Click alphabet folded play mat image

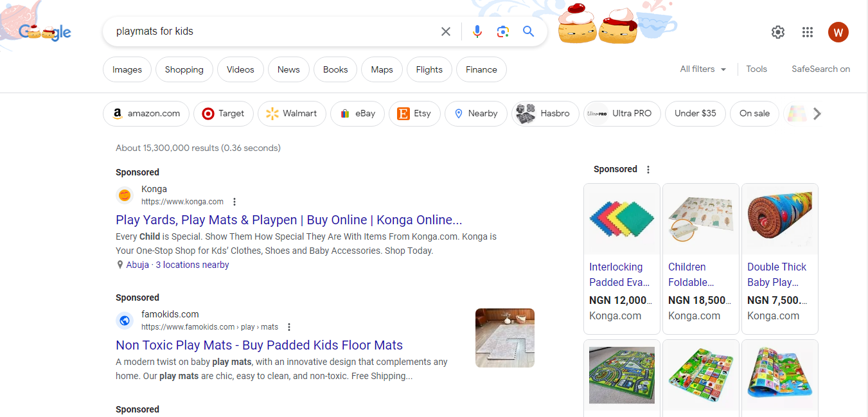click(780, 375)
